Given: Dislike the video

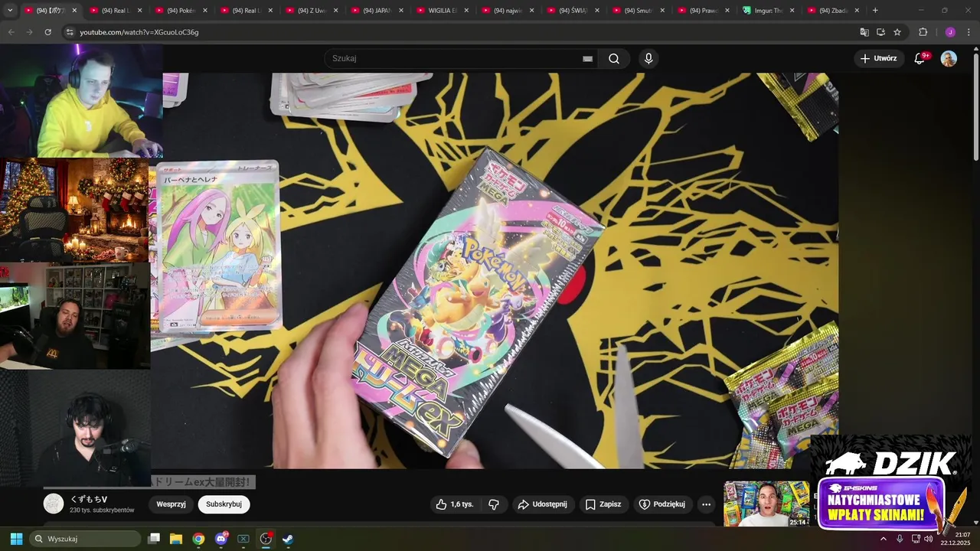Looking at the screenshot, I should 494,504.
